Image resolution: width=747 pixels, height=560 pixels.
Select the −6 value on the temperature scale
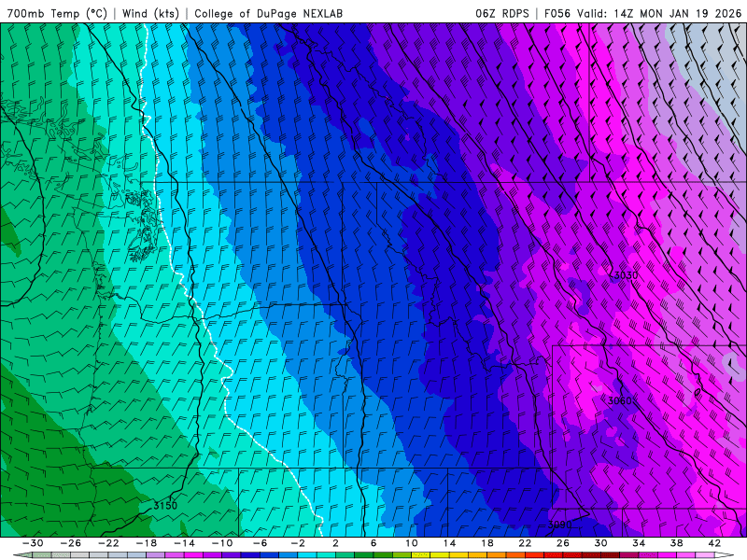pyautogui.click(x=260, y=543)
